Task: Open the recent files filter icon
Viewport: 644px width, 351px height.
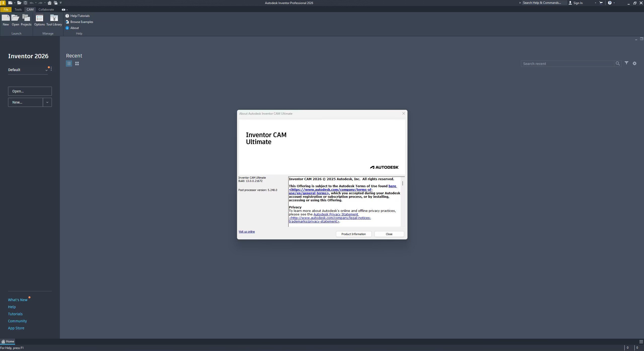Action: [626, 63]
